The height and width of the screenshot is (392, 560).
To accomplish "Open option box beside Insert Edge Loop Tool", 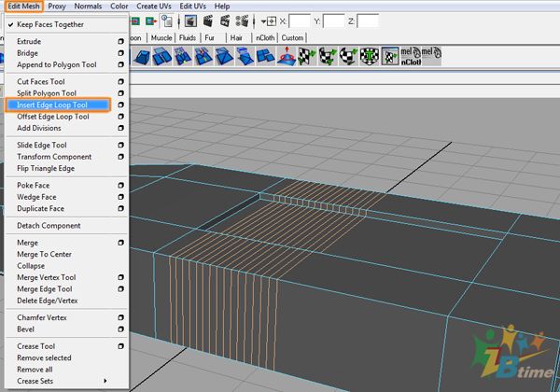I will [120, 105].
